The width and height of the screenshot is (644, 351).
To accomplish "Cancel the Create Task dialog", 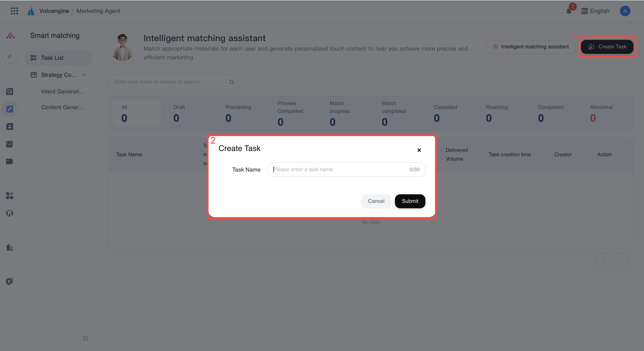I will pos(376,201).
